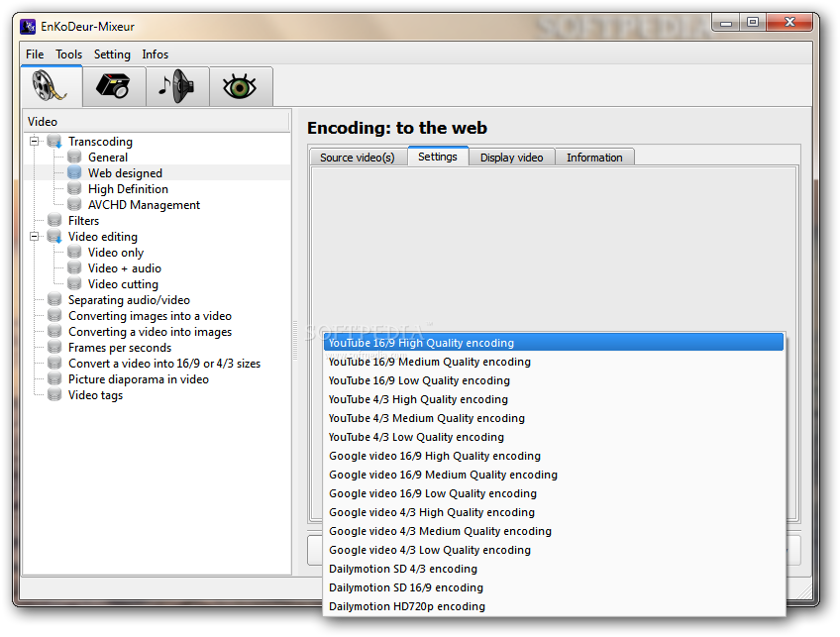The width and height of the screenshot is (840, 637).
Task: Open the Infos menu
Action: point(155,54)
